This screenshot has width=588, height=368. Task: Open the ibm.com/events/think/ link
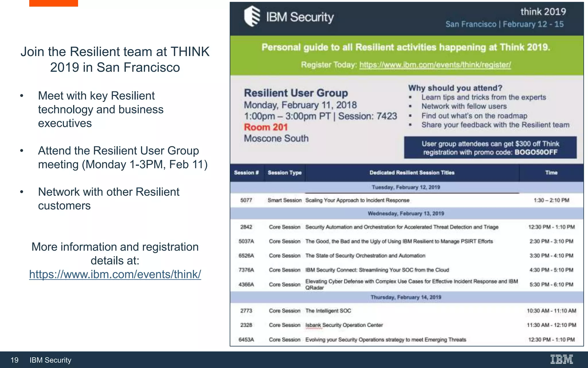pyautogui.click(x=115, y=274)
